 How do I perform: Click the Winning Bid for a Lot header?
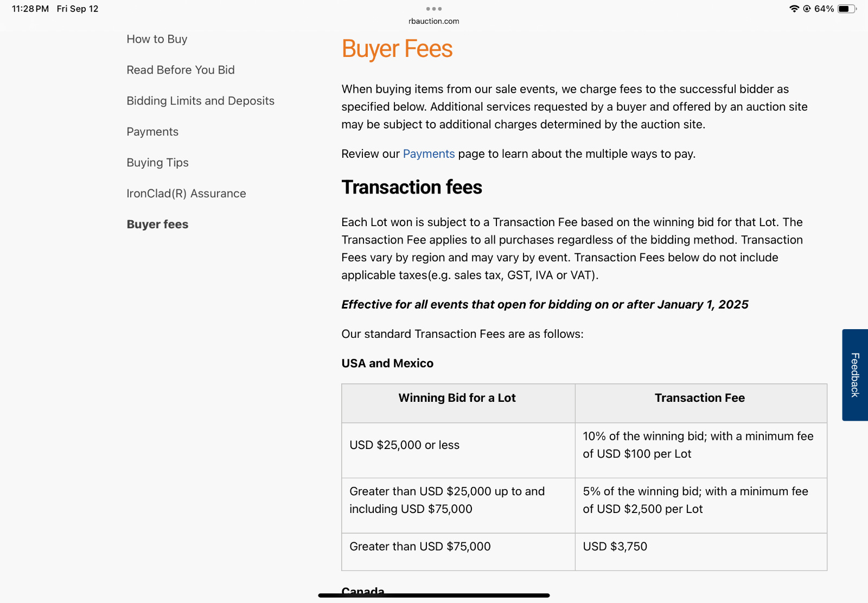[457, 398]
